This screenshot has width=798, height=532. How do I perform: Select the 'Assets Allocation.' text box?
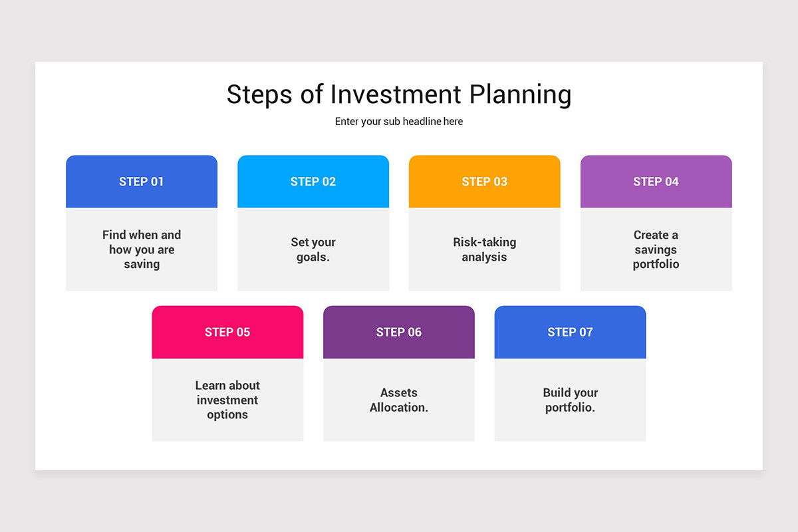click(399, 400)
